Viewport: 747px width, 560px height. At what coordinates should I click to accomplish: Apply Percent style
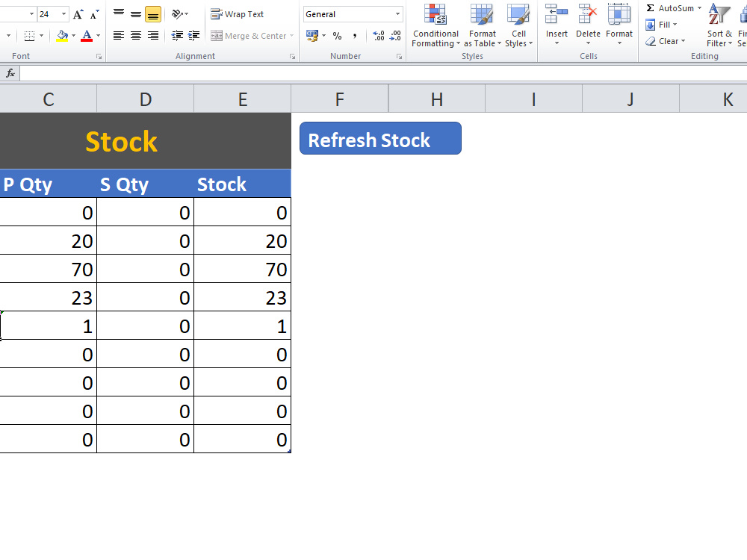338,36
